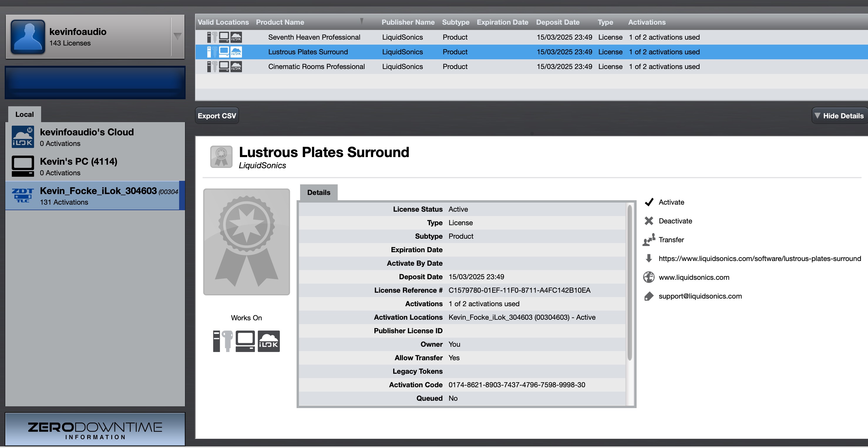Image resolution: width=868 pixels, height=448 pixels.
Task: Click the kevinfoaudio user avatar icon
Action: click(x=28, y=37)
